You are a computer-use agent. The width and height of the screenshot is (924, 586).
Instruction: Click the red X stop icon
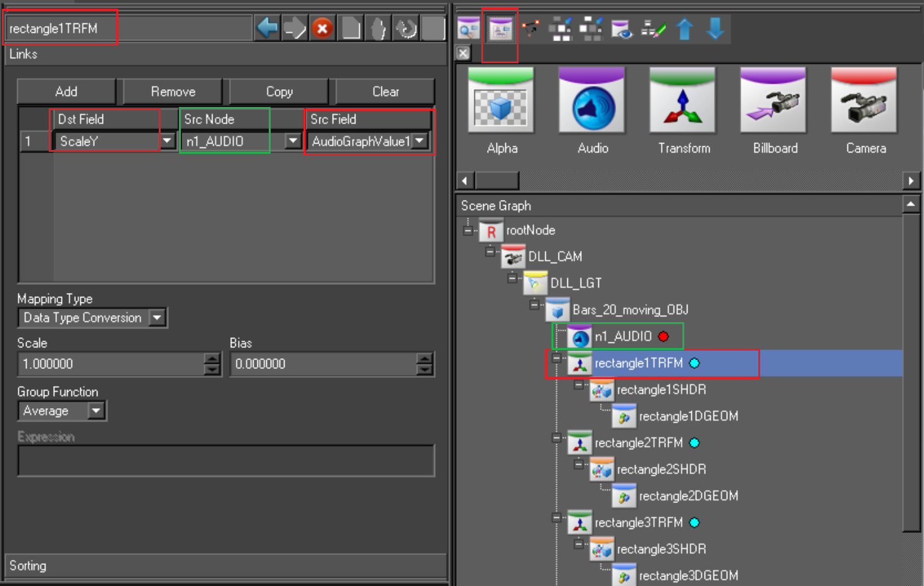pyautogui.click(x=323, y=28)
